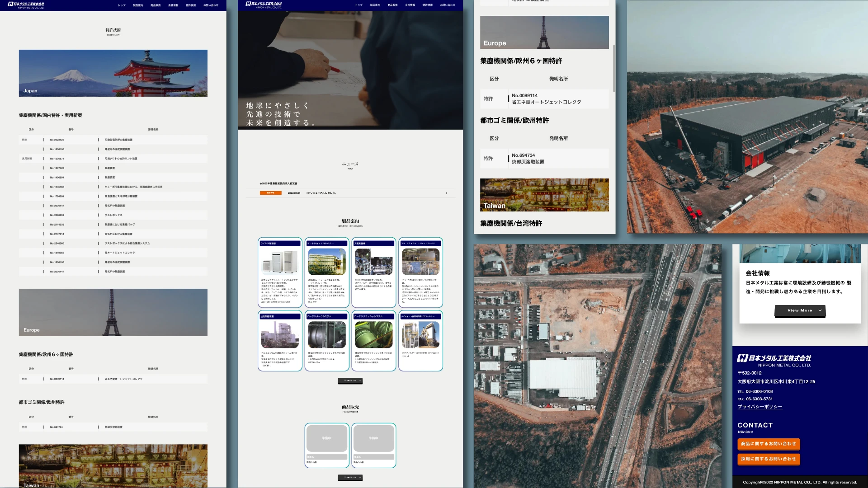Open 特許技術 in the patent page navigation
Image resolution: width=868 pixels, height=488 pixels.
click(191, 5)
